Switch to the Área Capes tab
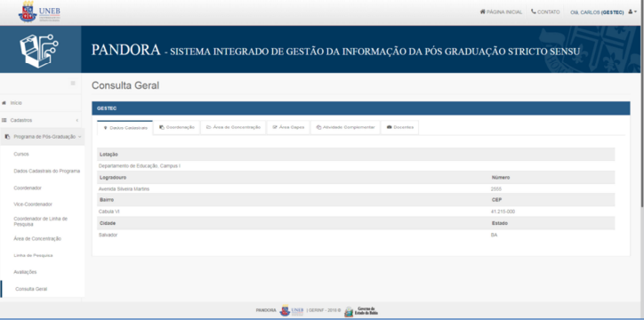Viewport: 644px width, 320px height. tap(288, 127)
